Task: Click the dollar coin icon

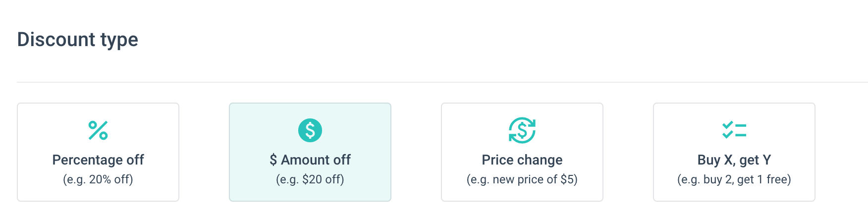Action: click(x=310, y=130)
